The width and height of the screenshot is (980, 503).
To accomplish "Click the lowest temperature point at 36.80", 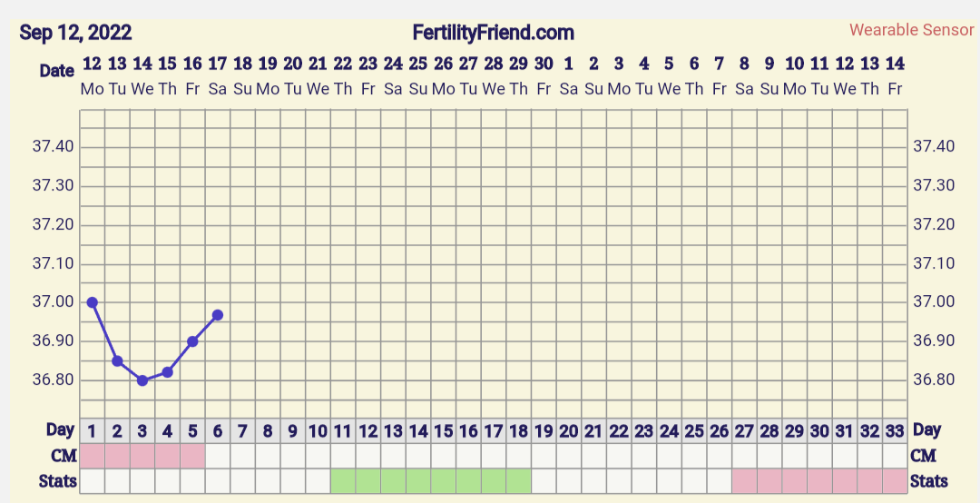I will [142, 380].
